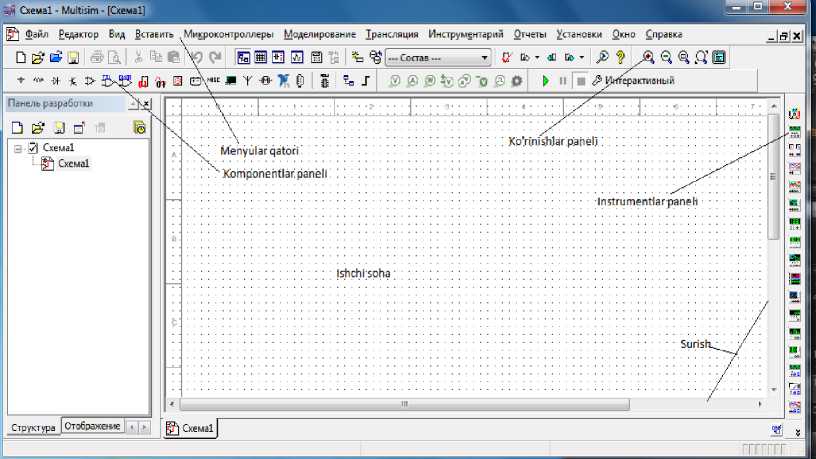Click pin button on Панель разработки header

[x=134, y=104]
